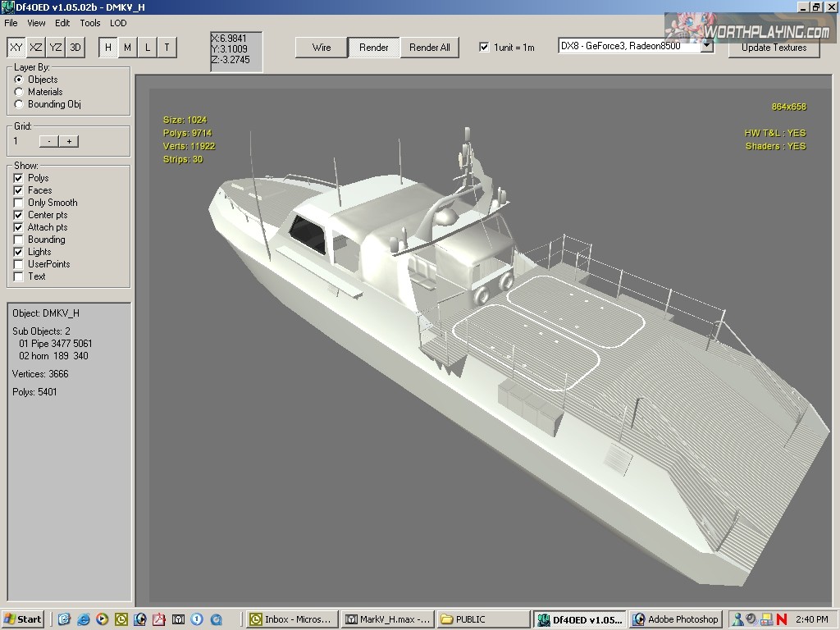Click the T detail level button
The width and height of the screenshot is (840, 630).
tap(167, 48)
